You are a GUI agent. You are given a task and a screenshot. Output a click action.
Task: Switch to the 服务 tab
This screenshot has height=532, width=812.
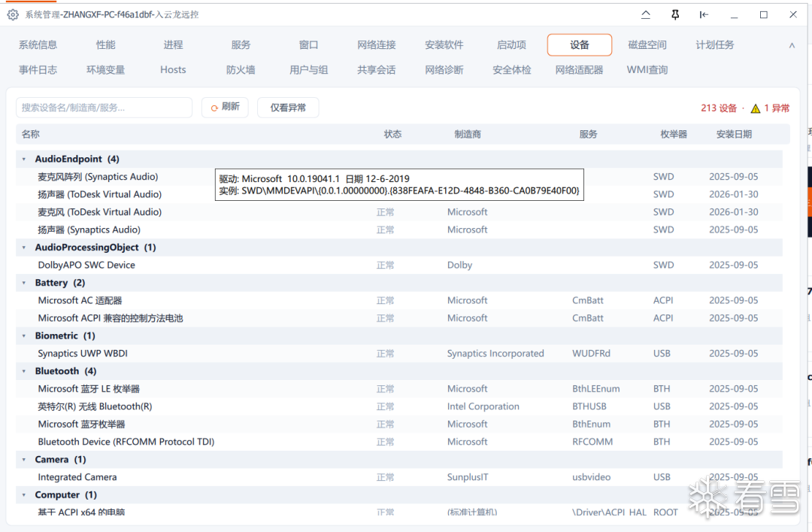(241, 44)
